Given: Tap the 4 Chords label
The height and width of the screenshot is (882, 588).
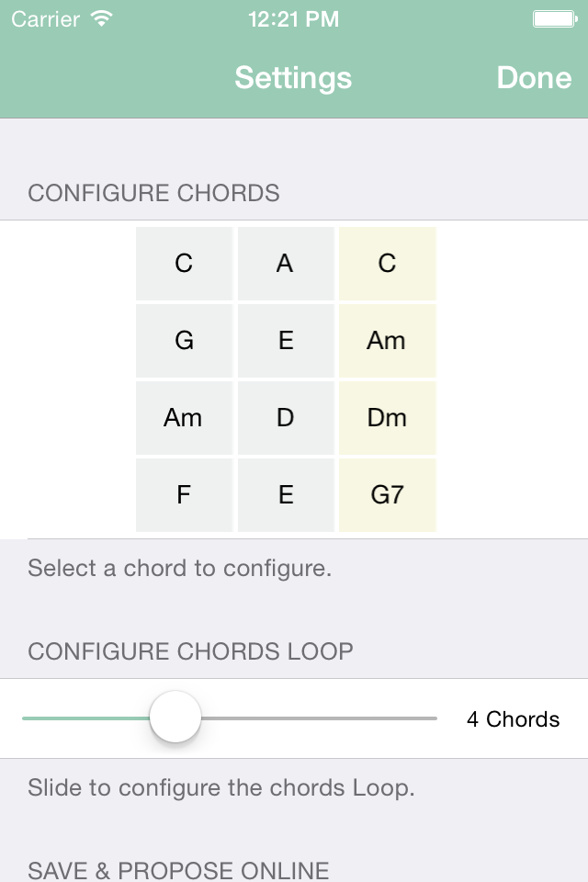Looking at the screenshot, I should pyautogui.click(x=513, y=719).
